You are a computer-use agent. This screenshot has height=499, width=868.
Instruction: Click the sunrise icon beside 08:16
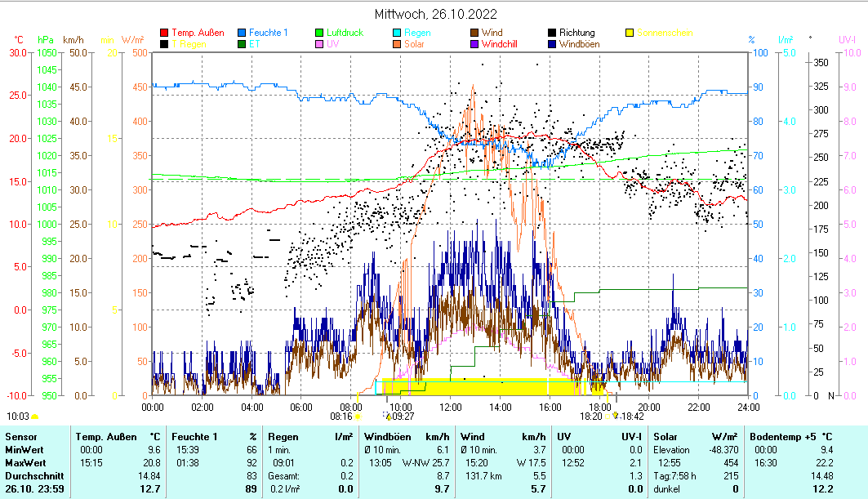click(358, 416)
